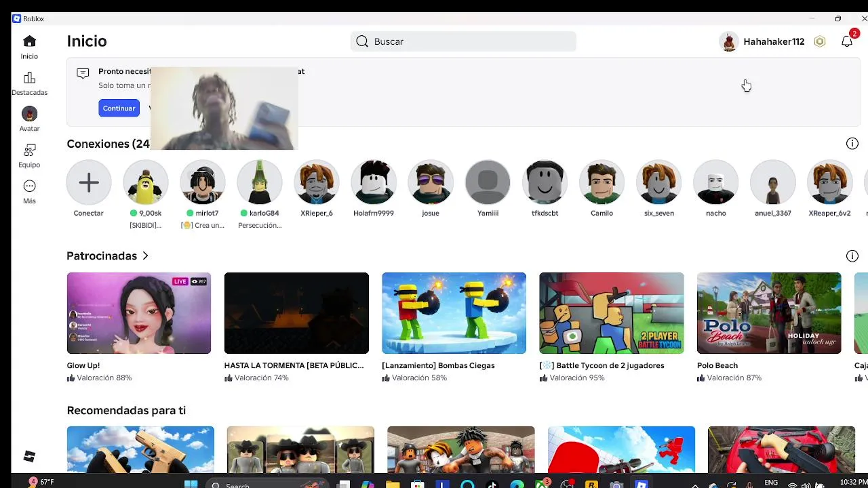Open friend 9_00sk's avatar

pyautogui.click(x=146, y=182)
